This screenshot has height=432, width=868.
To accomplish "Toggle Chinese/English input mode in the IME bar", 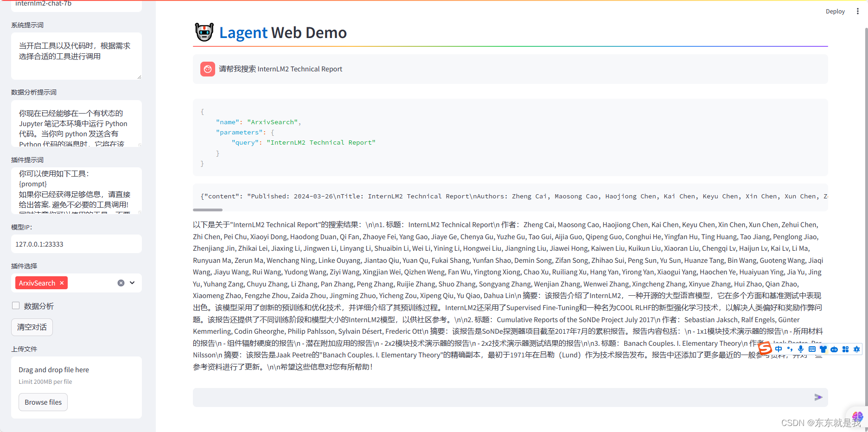I will (x=779, y=349).
